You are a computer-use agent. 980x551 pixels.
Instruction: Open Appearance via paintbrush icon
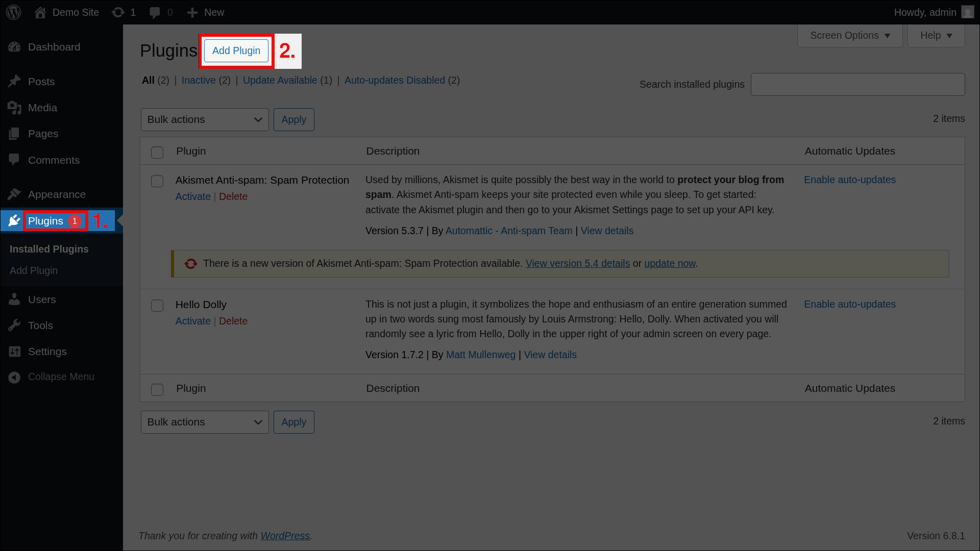[15, 194]
